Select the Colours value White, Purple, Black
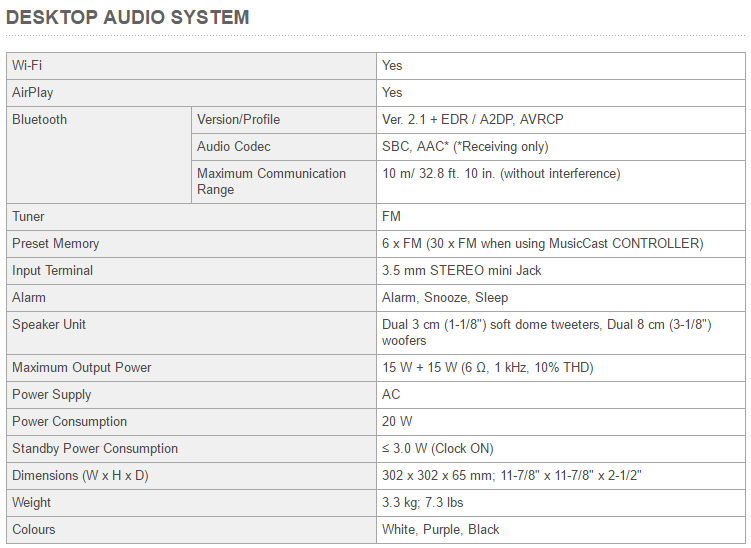Image resolution: width=751 pixels, height=548 pixels. coord(441,529)
